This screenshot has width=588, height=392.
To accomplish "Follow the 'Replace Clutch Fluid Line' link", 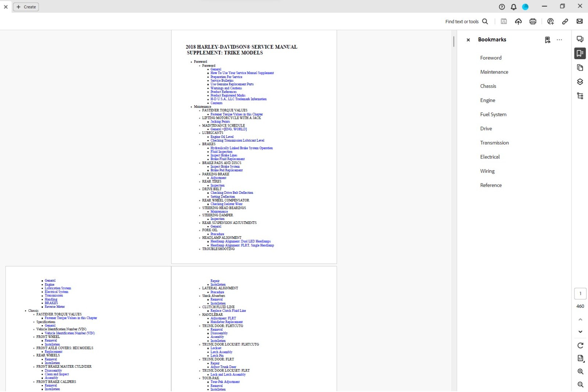I will click(x=228, y=311).
